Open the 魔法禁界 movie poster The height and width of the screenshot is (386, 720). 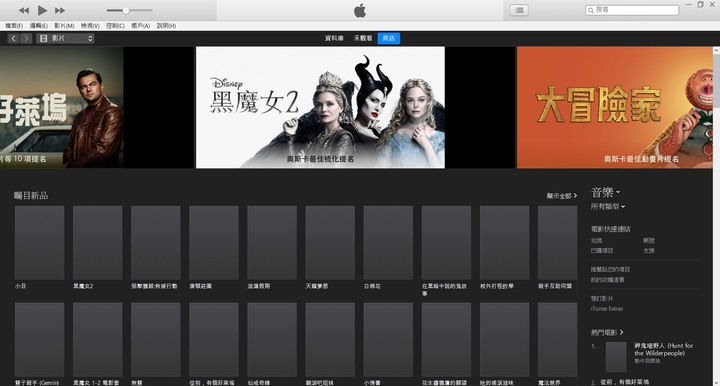tap(557, 340)
